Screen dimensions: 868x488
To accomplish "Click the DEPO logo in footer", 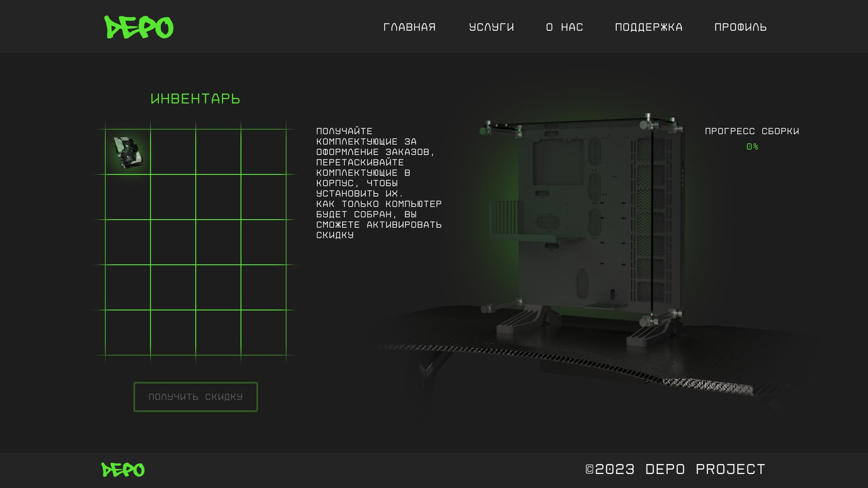I will [x=123, y=470].
